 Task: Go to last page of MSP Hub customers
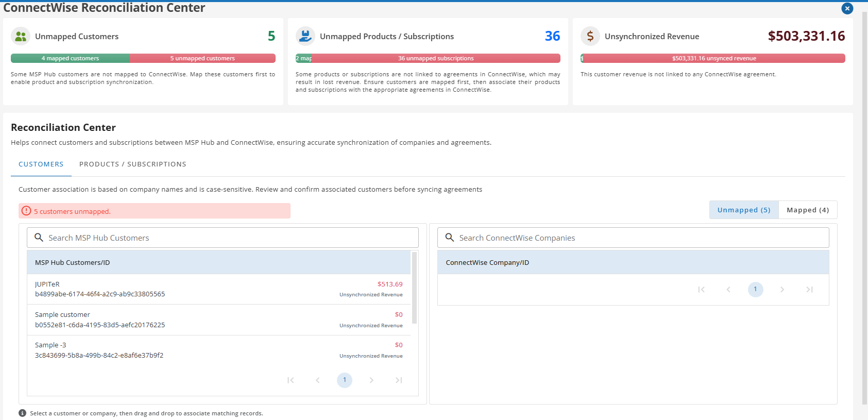pos(399,380)
